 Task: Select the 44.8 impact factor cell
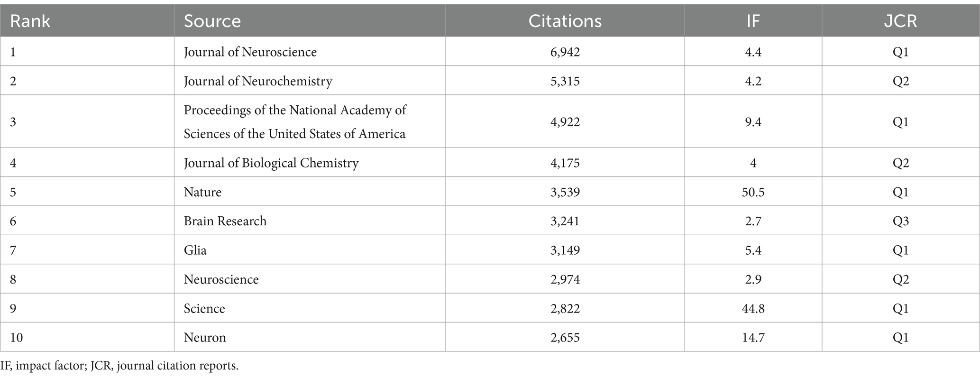pos(753,309)
